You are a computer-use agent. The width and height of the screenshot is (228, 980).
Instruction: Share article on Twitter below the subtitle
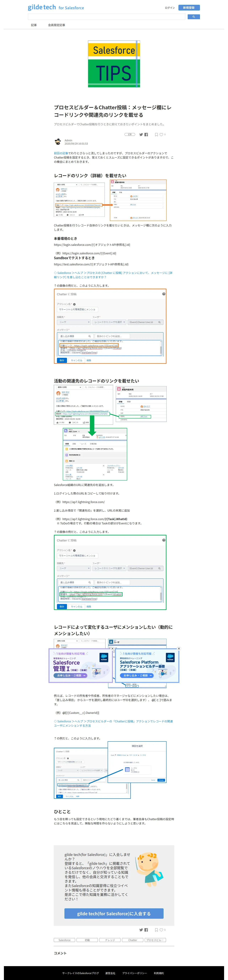point(141,135)
